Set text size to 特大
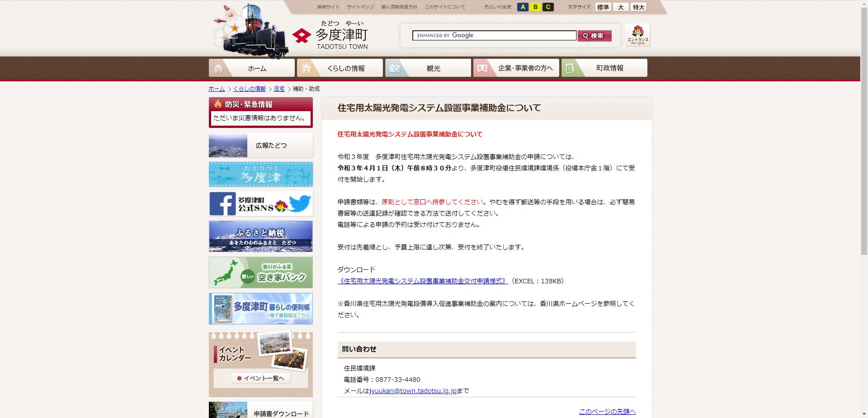The height and width of the screenshot is (418, 868). pos(638,7)
